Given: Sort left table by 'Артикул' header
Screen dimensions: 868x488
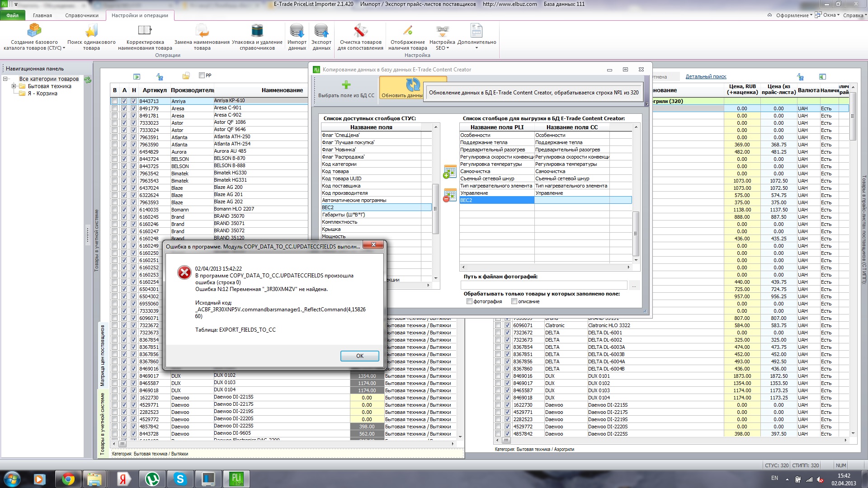Looking at the screenshot, I should pyautogui.click(x=154, y=90).
